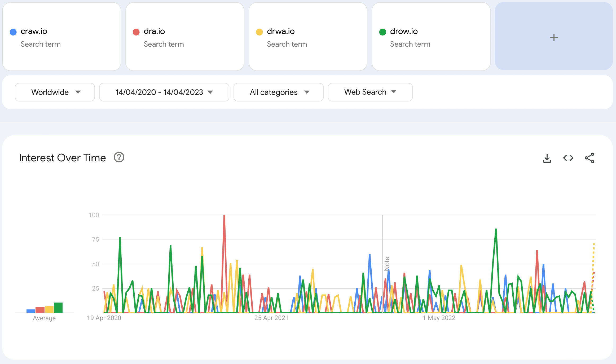The height and width of the screenshot is (364, 616).
Task: Click the red peak at 100
Action: click(x=224, y=216)
